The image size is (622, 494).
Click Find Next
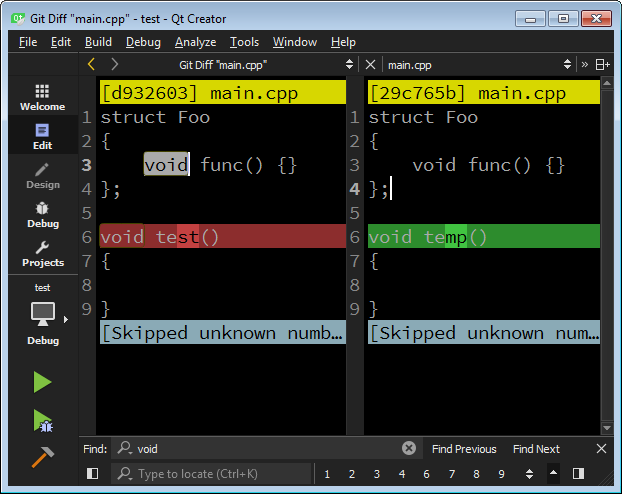point(536,449)
